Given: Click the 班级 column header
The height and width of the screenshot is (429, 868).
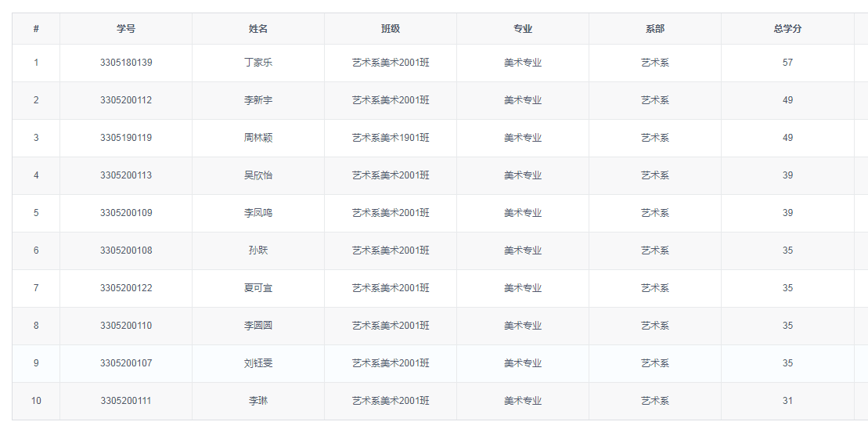Looking at the screenshot, I should (x=391, y=29).
